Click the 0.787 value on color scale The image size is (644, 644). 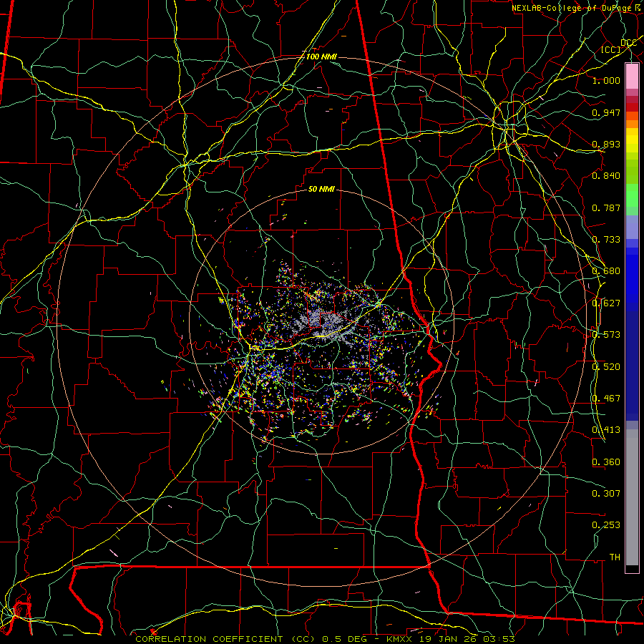[606, 208]
